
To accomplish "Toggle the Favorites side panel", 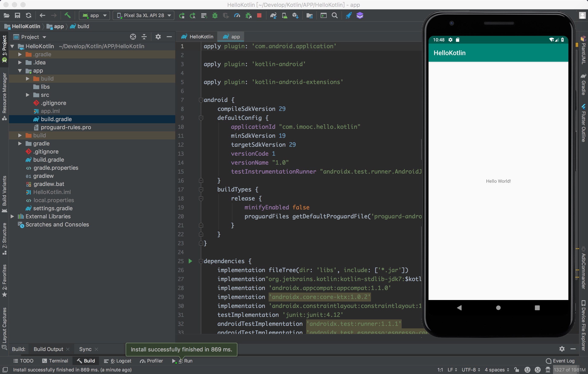I will pyautogui.click(x=4, y=280).
